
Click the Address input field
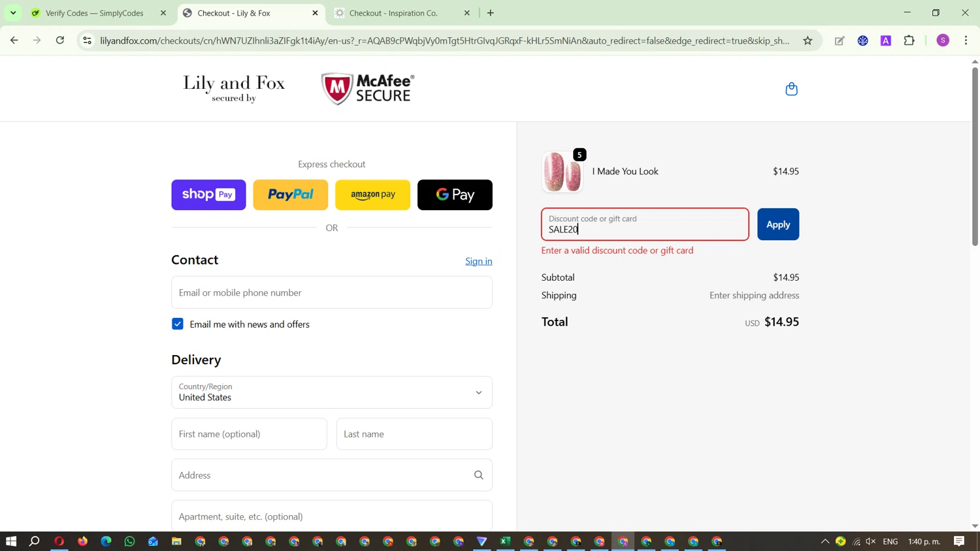[x=332, y=475]
